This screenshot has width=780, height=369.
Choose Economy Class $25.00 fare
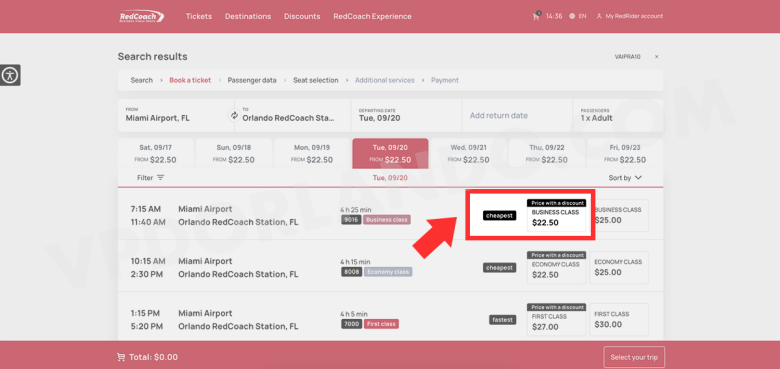coord(619,268)
